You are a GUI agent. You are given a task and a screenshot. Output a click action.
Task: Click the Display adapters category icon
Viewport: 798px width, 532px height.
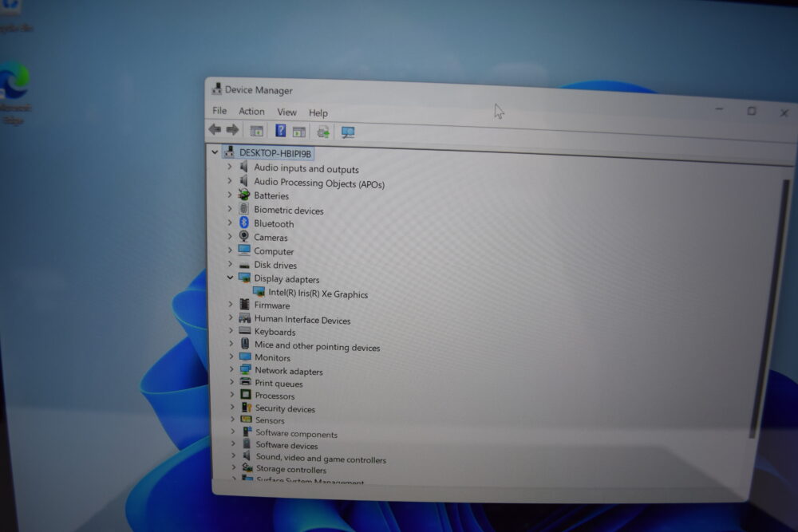[x=244, y=278]
